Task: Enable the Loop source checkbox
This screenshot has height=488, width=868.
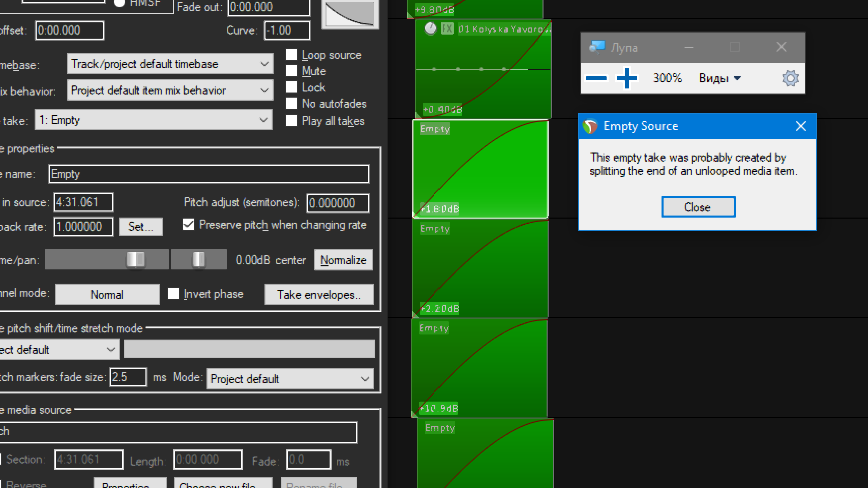Action: [x=291, y=55]
